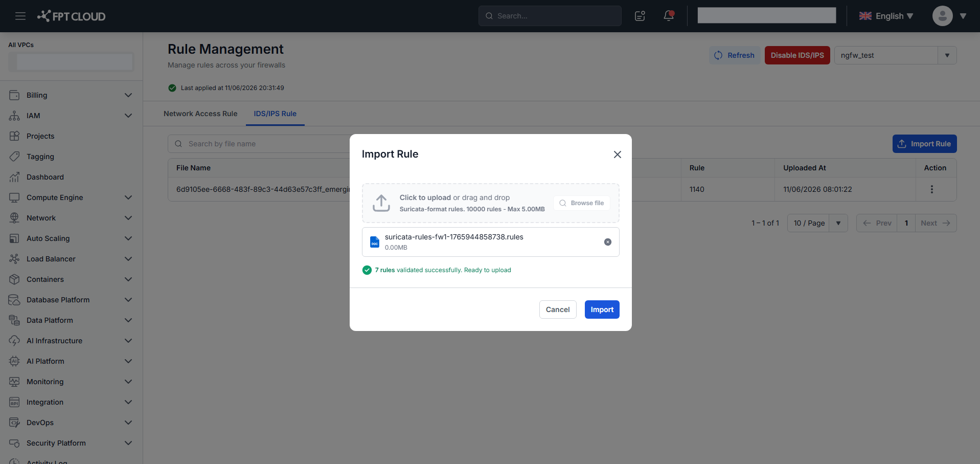Click the Auto Scaling icon
Image resolution: width=980 pixels, height=464 pixels.
pos(14,238)
